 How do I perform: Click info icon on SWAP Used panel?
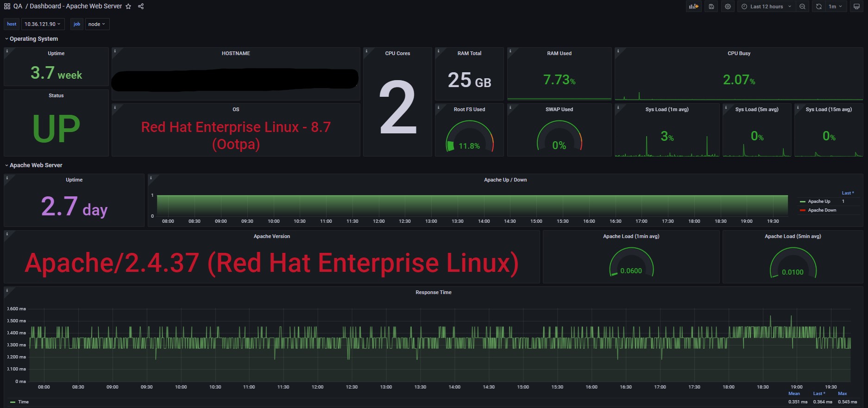tap(510, 107)
